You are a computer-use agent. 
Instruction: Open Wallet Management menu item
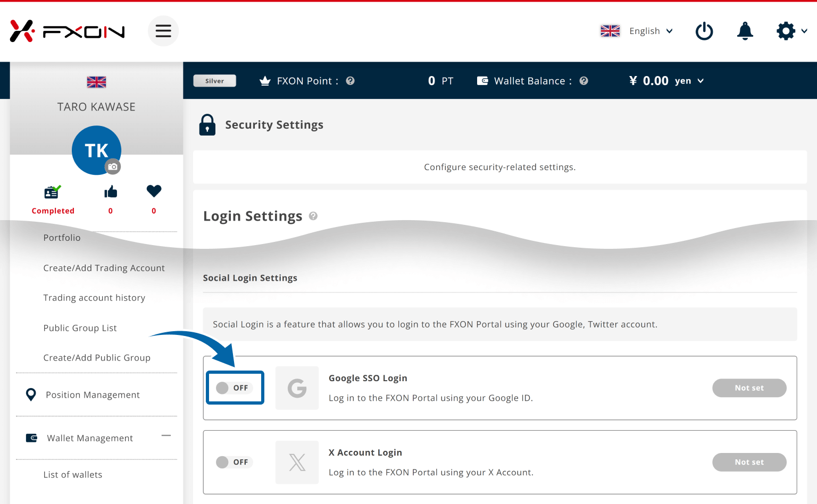click(x=90, y=438)
